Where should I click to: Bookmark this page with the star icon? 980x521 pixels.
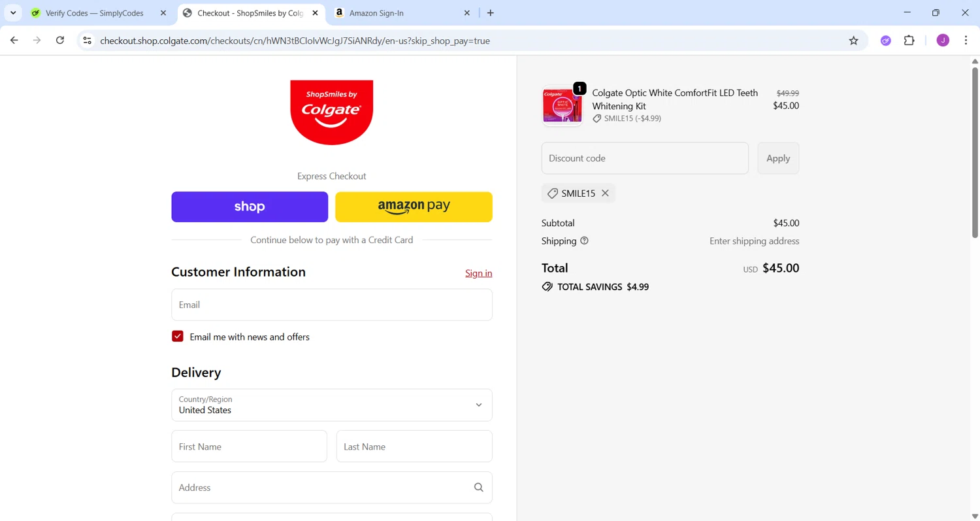(x=853, y=41)
